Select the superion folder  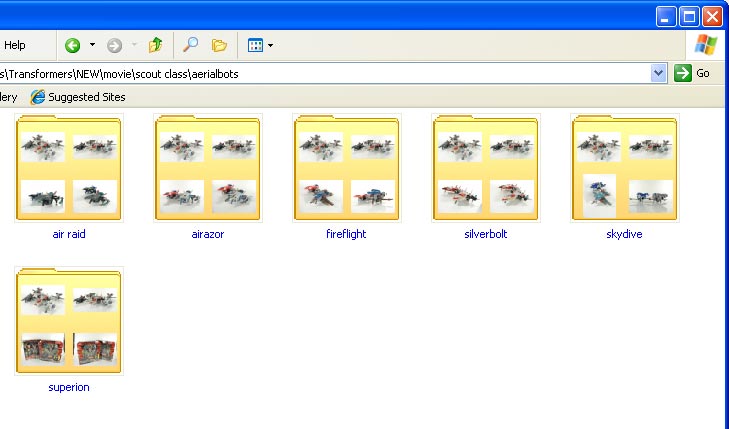point(69,321)
